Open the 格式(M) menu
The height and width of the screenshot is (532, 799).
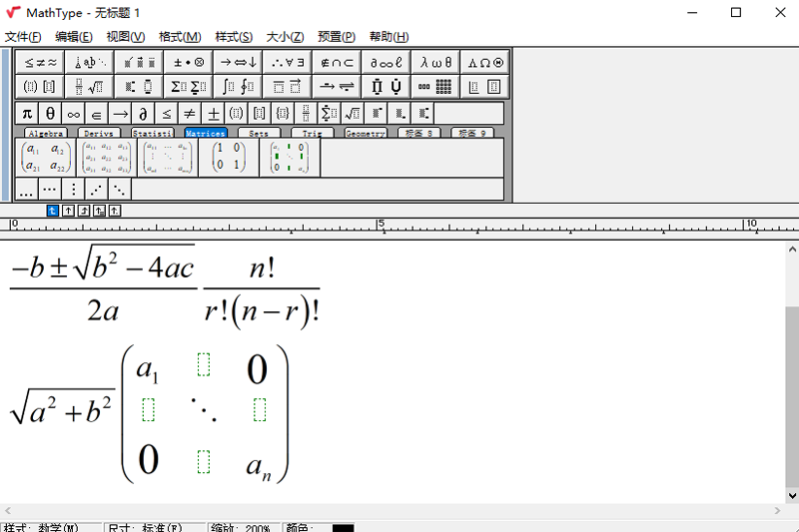[180, 37]
